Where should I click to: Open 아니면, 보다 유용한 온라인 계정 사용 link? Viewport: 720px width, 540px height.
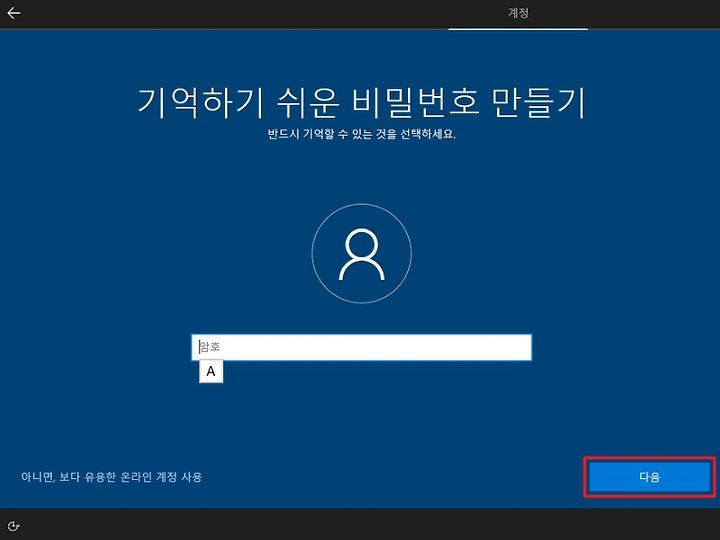[x=112, y=477]
